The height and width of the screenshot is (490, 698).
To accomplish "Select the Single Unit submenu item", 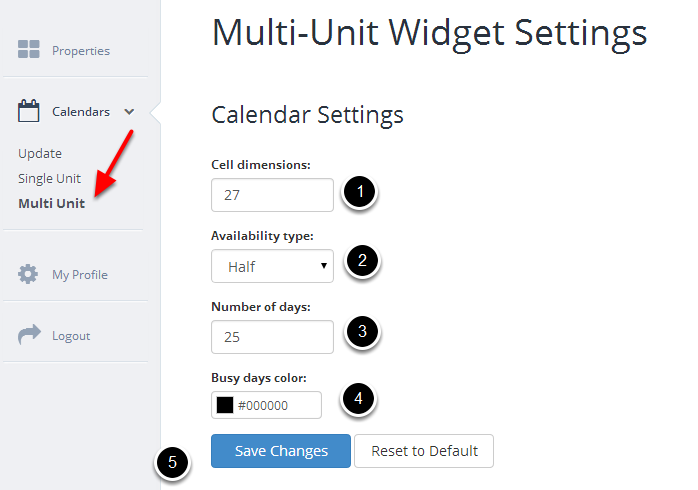I will click(49, 178).
